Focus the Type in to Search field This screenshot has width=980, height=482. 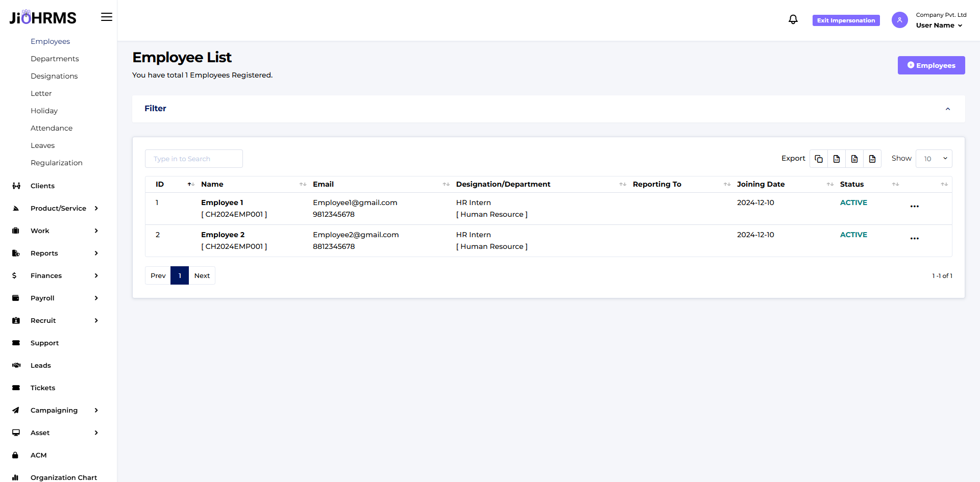(x=194, y=159)
